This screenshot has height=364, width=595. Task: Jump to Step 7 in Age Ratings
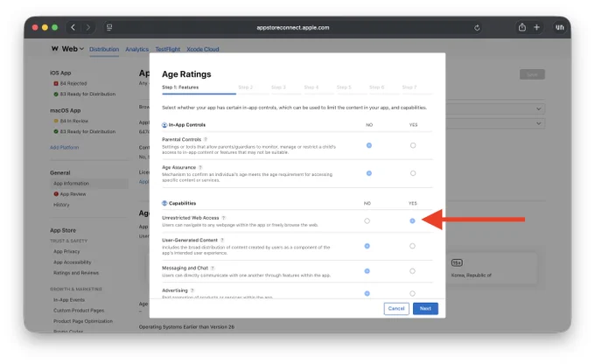pyautogui.click(x=409, y=87)
